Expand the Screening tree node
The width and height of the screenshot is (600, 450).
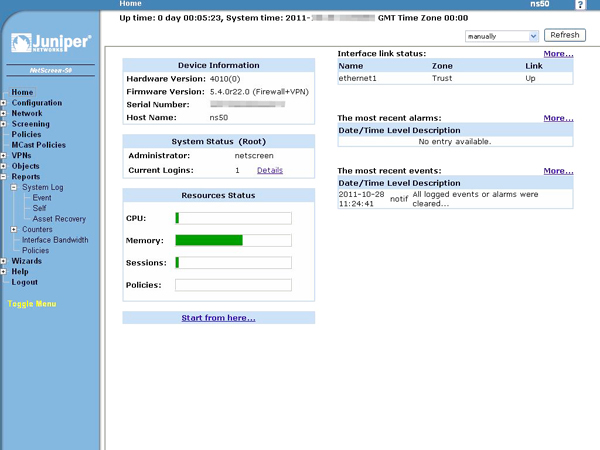(3, 124)
